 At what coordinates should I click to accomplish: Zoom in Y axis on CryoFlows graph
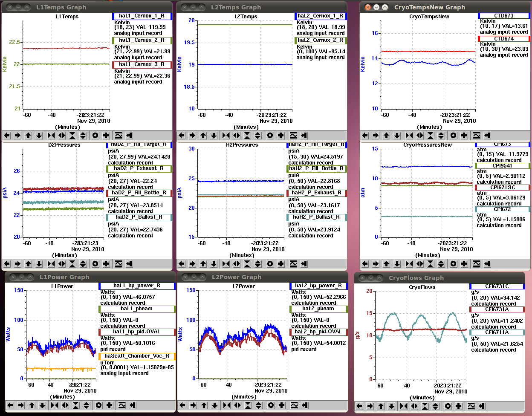[425, 406]
